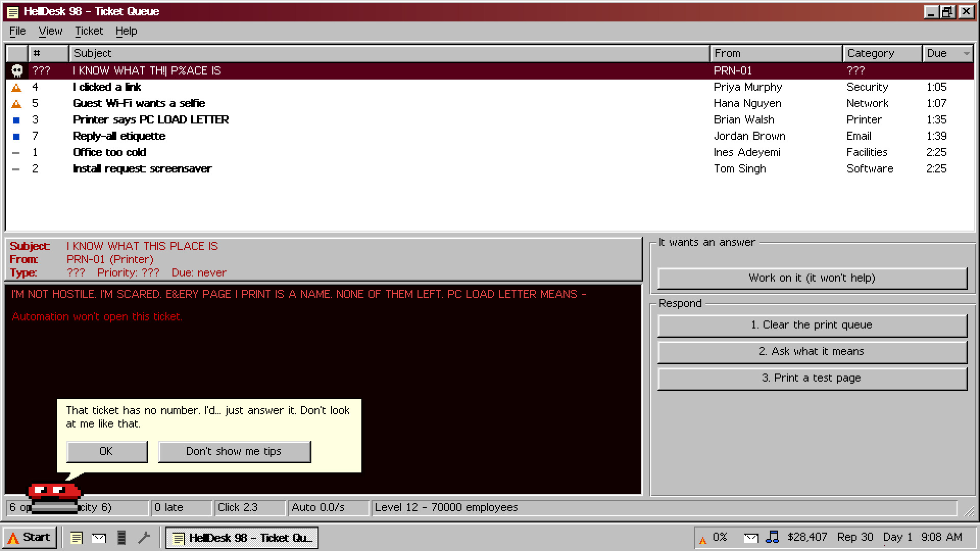The image size is (980, 551).
Task: Select the HellDesk 98 taskbar window button
Action: (x=242, y=538)
